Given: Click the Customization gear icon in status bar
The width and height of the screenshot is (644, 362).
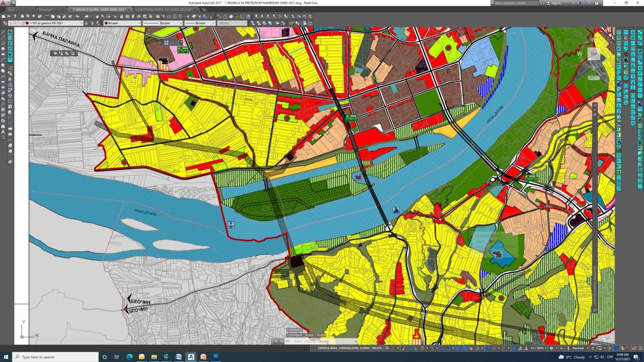Looking at the screenshot, I should pos(552,348).
